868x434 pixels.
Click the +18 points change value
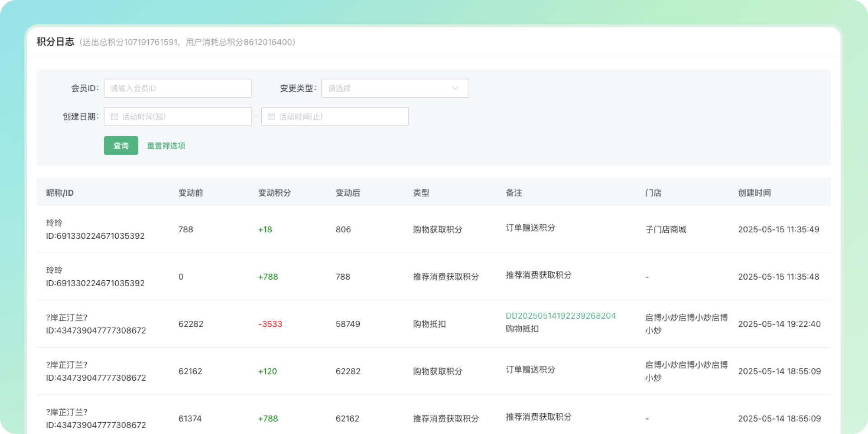coord(265,230)
